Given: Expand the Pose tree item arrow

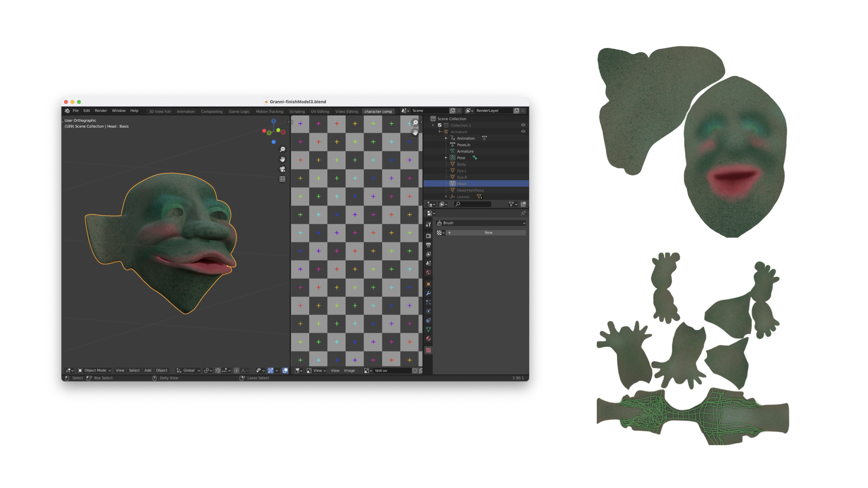Looking at the screenshot, I should 446,158.
